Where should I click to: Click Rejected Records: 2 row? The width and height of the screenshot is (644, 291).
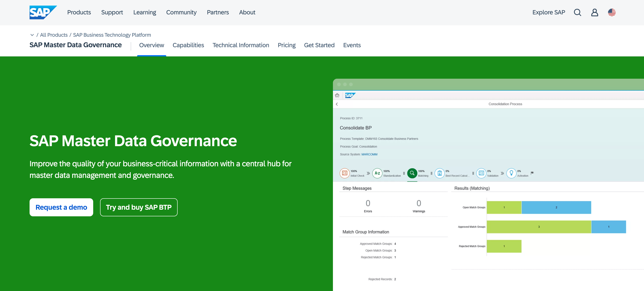[382, 279]
